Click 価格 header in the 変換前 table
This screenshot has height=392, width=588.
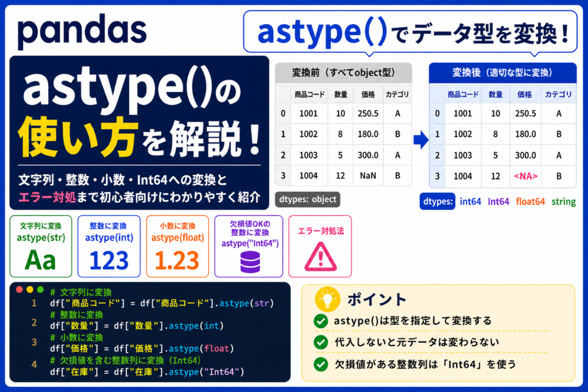click(x=368, y=95)
